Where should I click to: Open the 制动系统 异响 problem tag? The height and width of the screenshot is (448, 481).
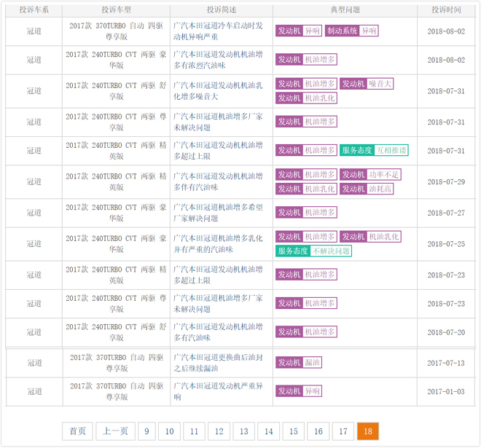pos(351,31)
